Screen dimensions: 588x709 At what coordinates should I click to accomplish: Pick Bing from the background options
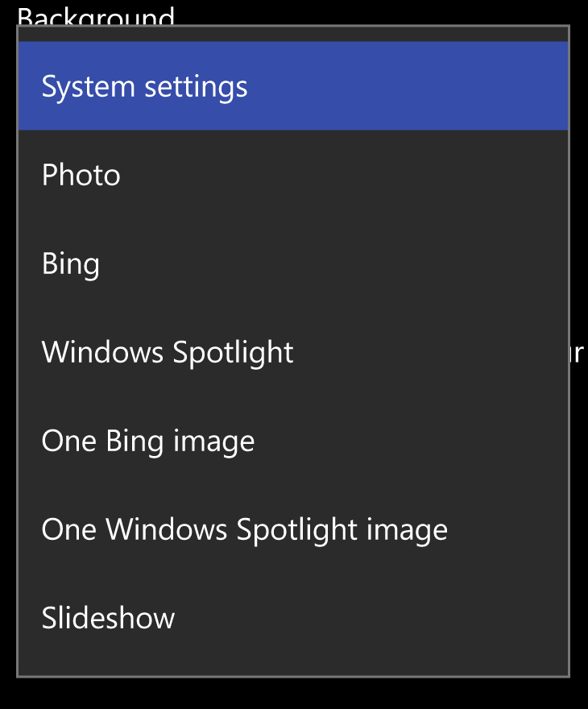coord(70,263)
